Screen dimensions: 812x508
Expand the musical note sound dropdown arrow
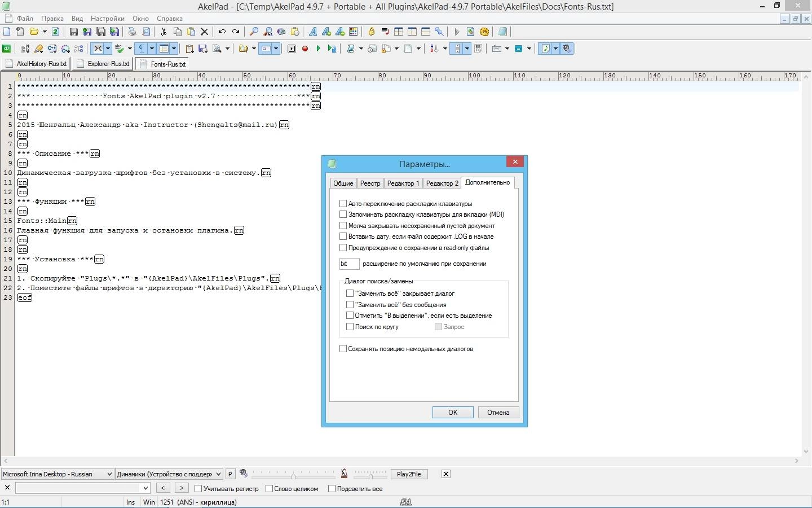tap(555, 49)
